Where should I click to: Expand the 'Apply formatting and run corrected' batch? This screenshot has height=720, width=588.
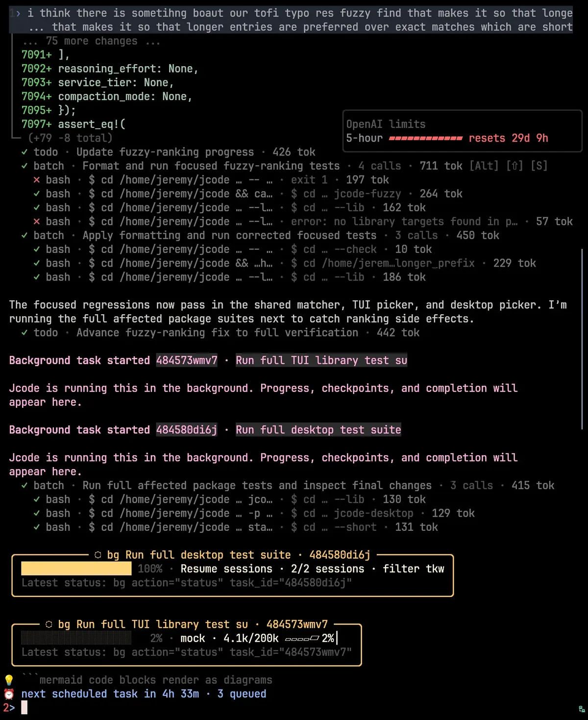(x=229, y=236)
